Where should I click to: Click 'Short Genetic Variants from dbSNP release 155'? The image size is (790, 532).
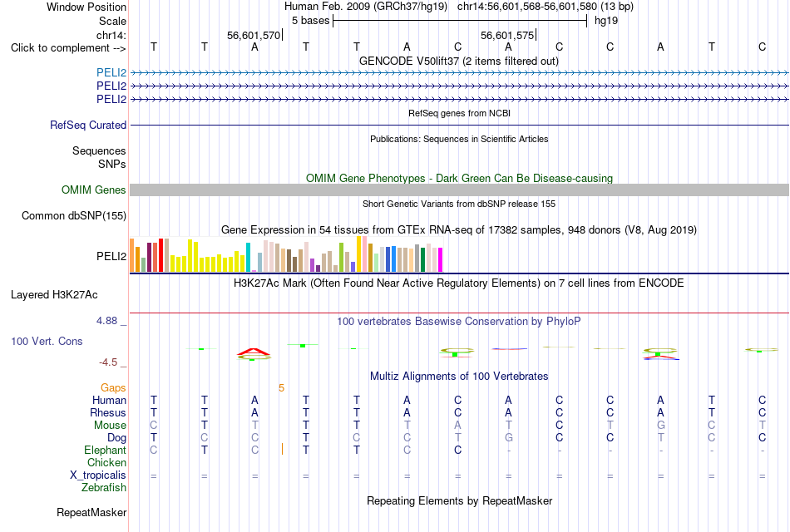[459, 204]
